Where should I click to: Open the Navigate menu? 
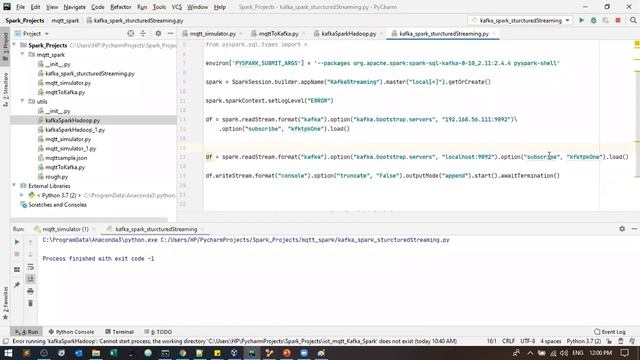point(75,7)
